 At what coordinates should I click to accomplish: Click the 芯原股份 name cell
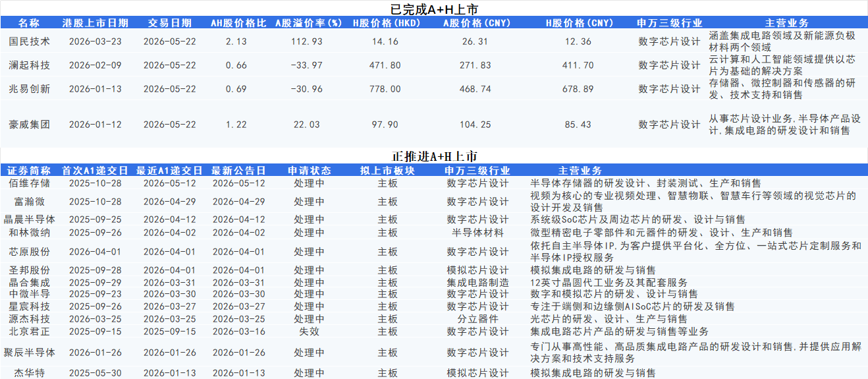coord(29,252)
